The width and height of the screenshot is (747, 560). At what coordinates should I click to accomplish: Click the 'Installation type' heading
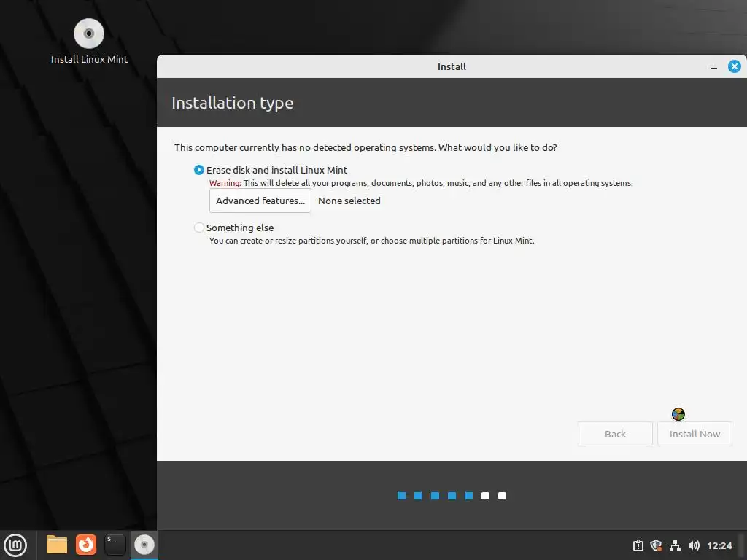tap(233, 103)
